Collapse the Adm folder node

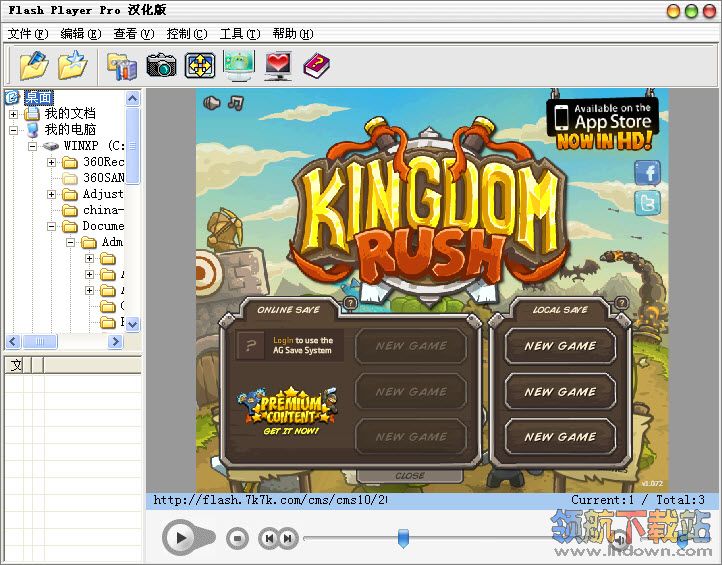click(x=70, y=242)
